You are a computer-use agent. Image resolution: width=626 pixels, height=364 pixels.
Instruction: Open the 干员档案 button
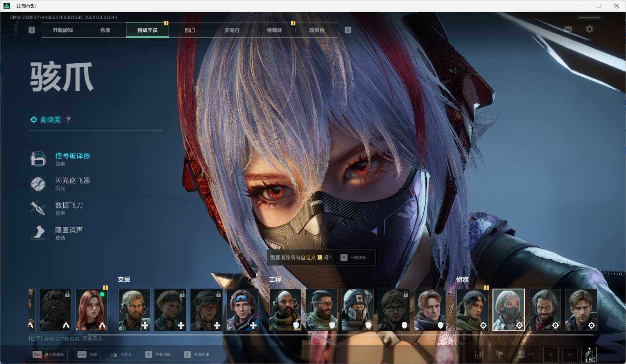click(197, 355)
